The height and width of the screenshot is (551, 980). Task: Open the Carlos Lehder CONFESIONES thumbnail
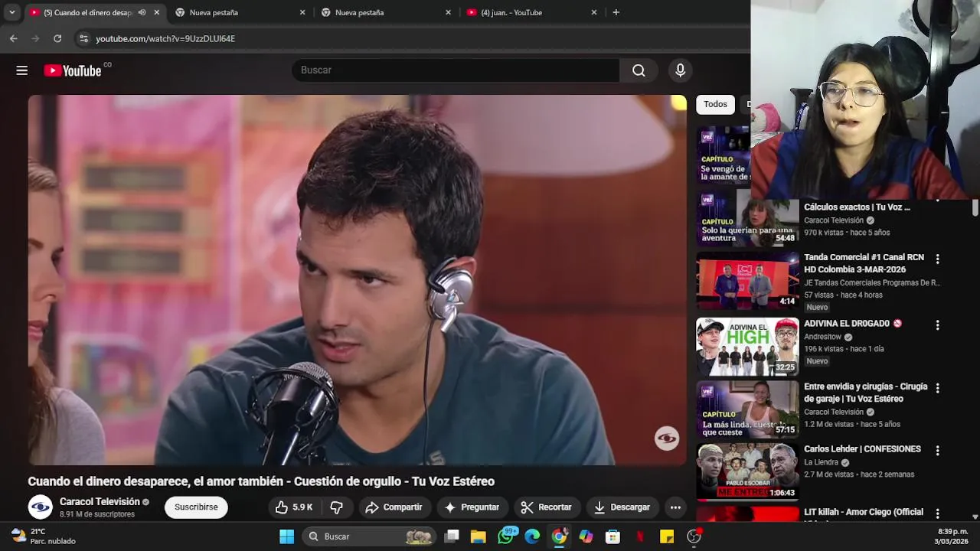pos(747,472)
